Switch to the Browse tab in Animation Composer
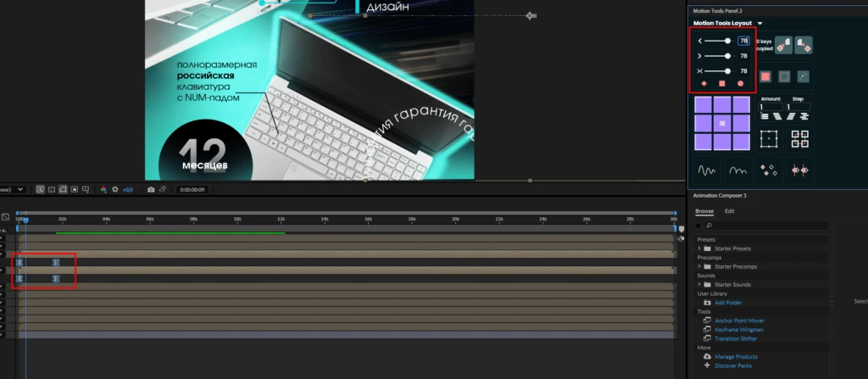This screenshot has width=868, height=379. (704, 211)
